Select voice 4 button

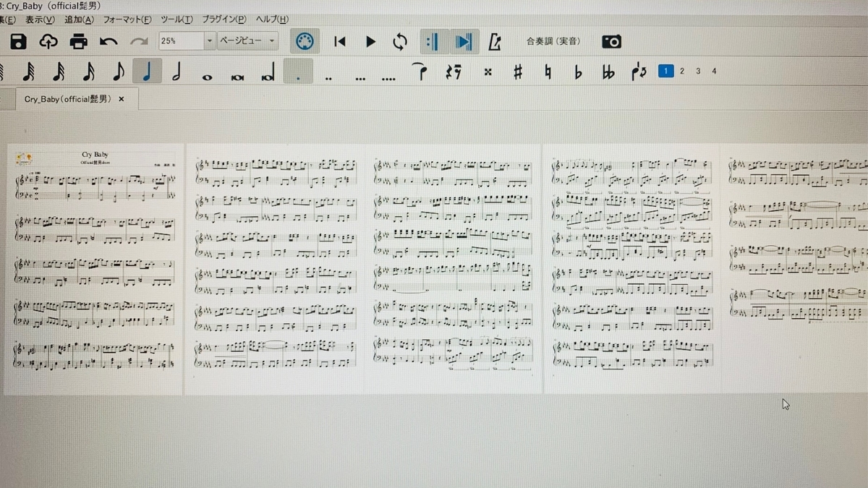click(x=714, y=71)
